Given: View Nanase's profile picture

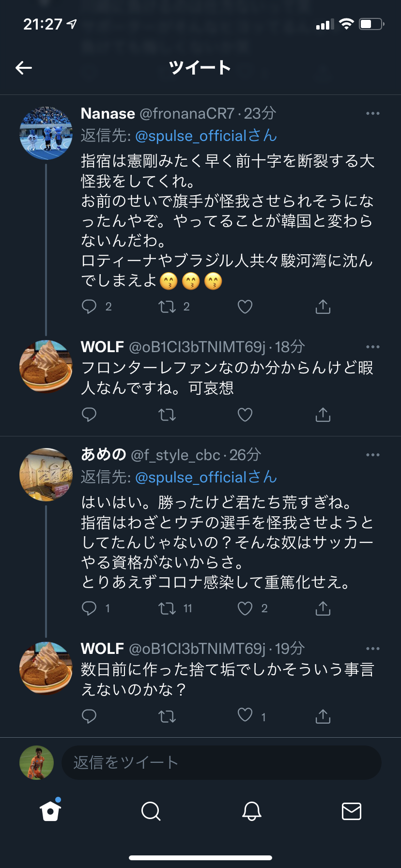Looking at the screenshot, I should pyautogui.click(x=46, y=133).
